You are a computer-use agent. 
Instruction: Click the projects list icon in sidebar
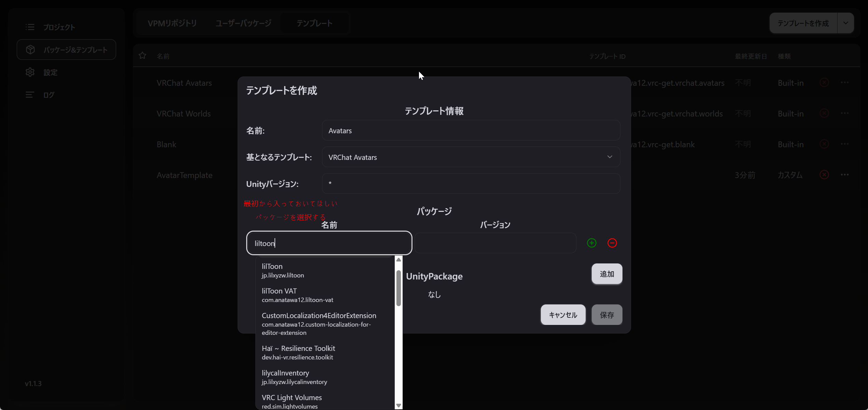click(x=30, y=27)
